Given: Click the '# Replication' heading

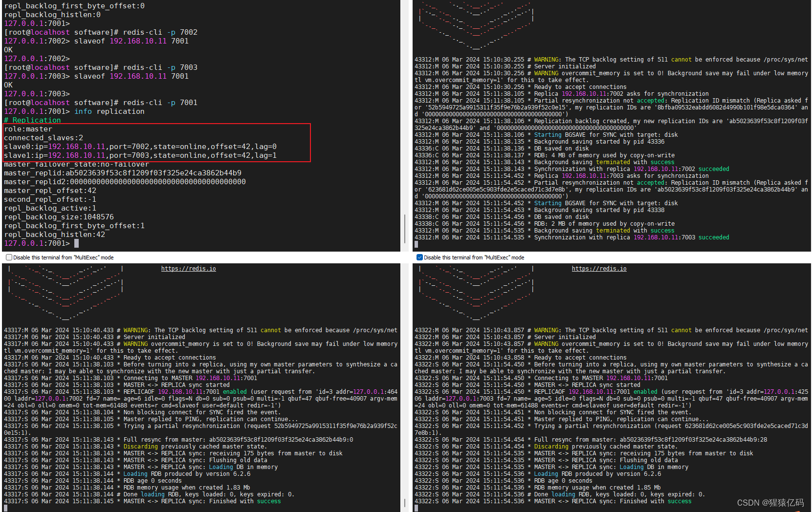Looking at the screenshot, I should coord(33,120).
